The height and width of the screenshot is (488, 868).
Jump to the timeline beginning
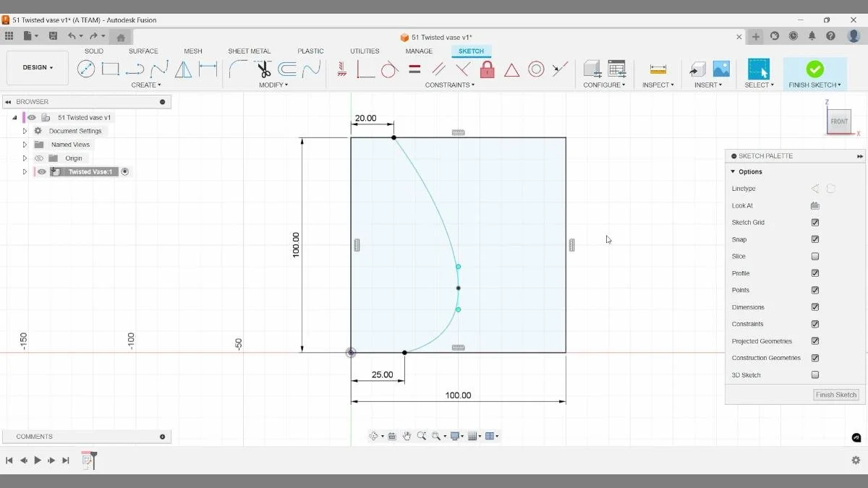pos(9,461)
